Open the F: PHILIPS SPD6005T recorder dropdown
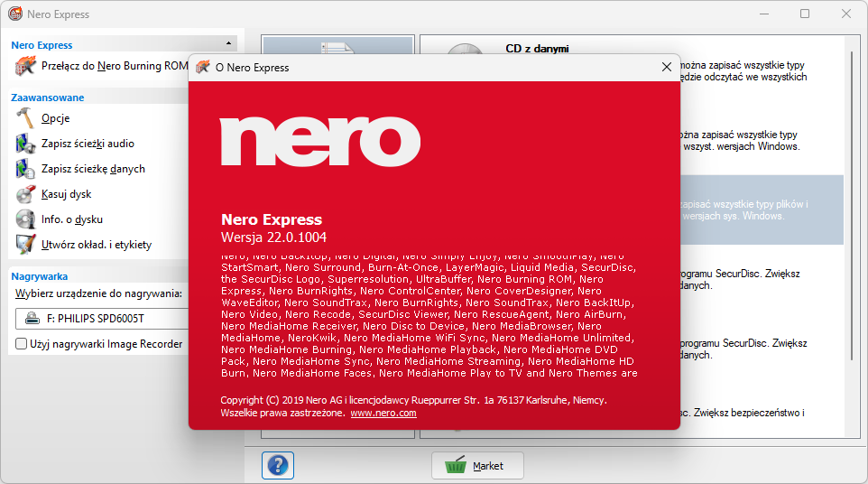Viewport: 868px width, 484px height. tap(103, 319)
